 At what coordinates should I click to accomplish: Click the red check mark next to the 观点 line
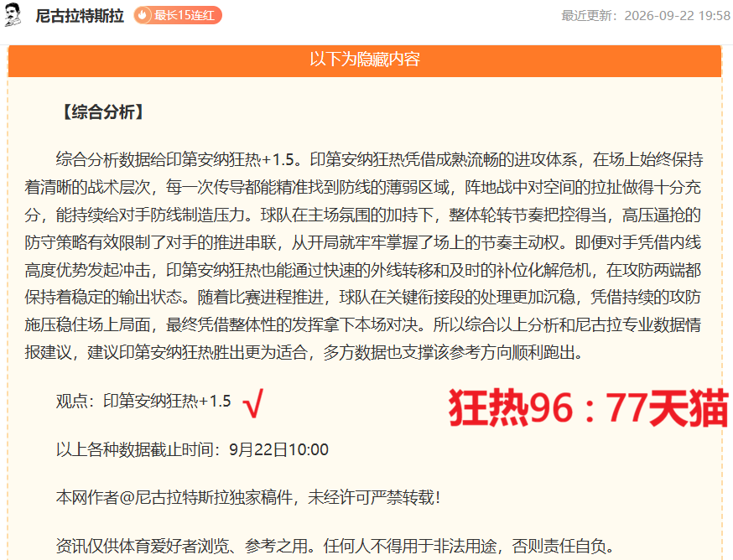click(253, 403)
